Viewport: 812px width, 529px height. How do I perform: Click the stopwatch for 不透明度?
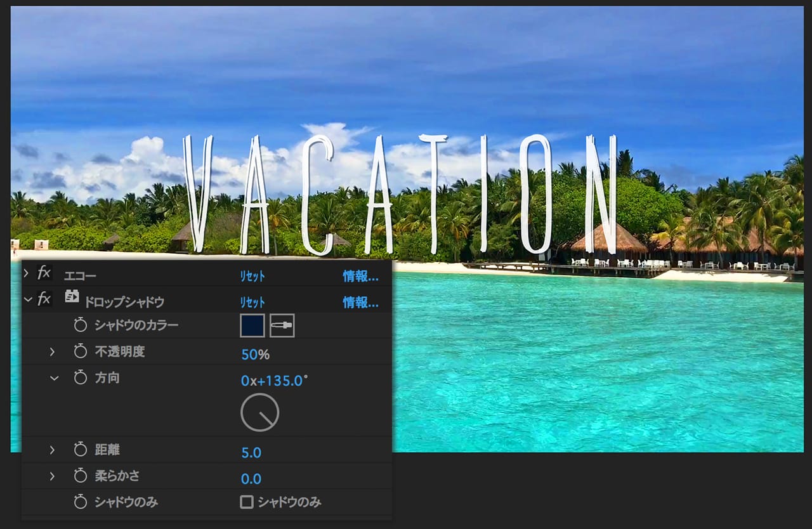(x=80, y=351)
